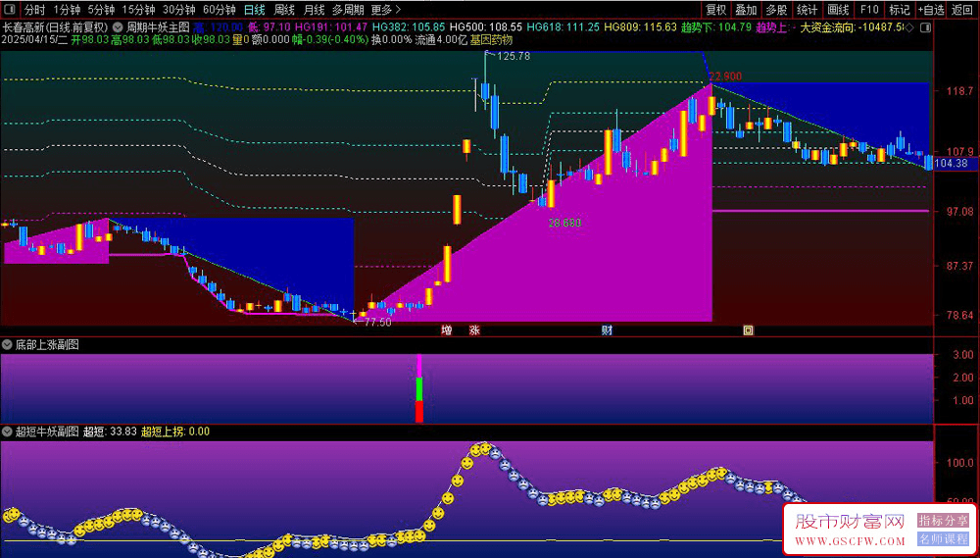This screenshot has width=980, height=558.
Task: Open the 多股 multi-stock view
Action: tap(777, 10)
